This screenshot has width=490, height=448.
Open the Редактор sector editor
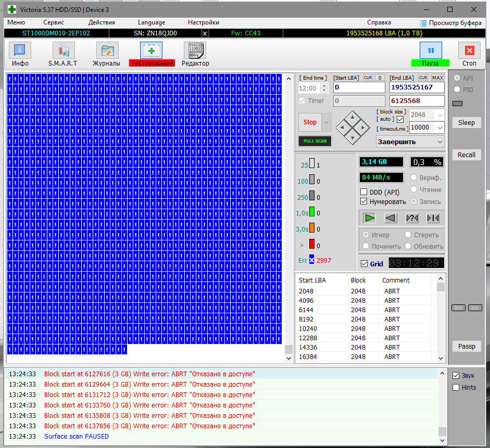(x=196, y=50)
